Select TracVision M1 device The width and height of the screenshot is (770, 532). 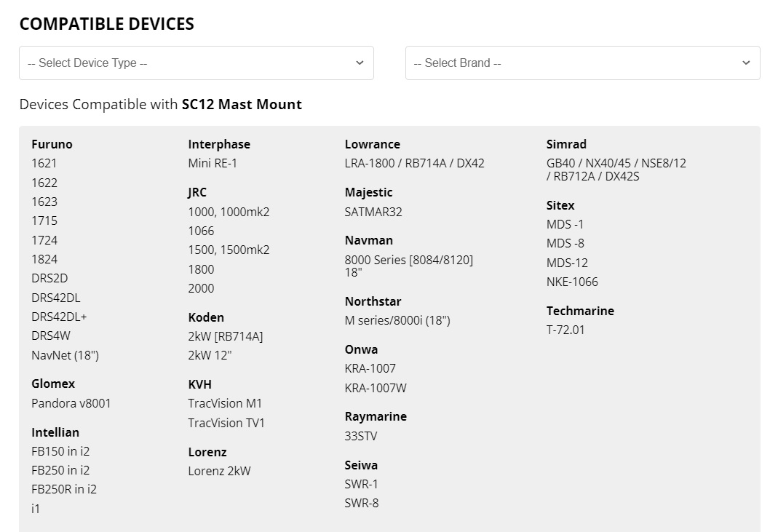tap(225, 403)
